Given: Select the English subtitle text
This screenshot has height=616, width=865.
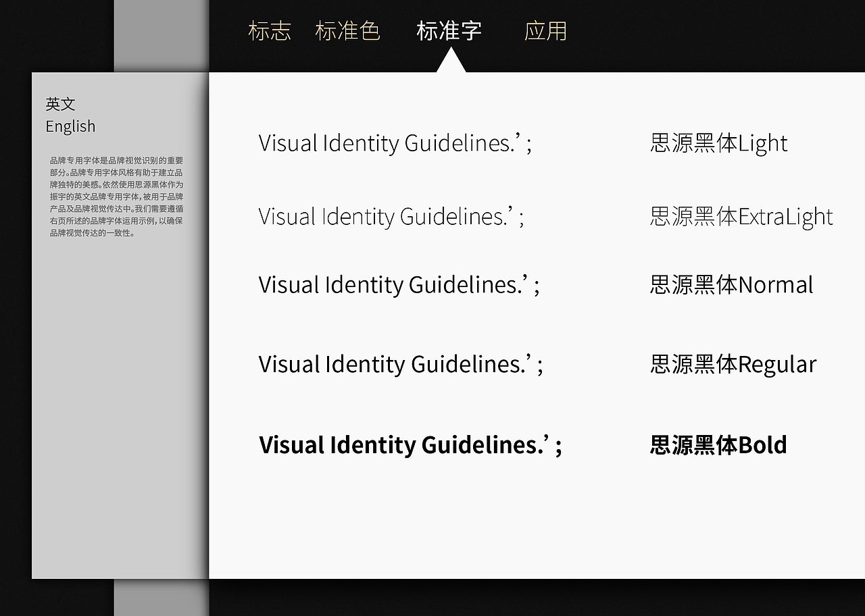Looking at the screenshot, I should pos(70,127).
